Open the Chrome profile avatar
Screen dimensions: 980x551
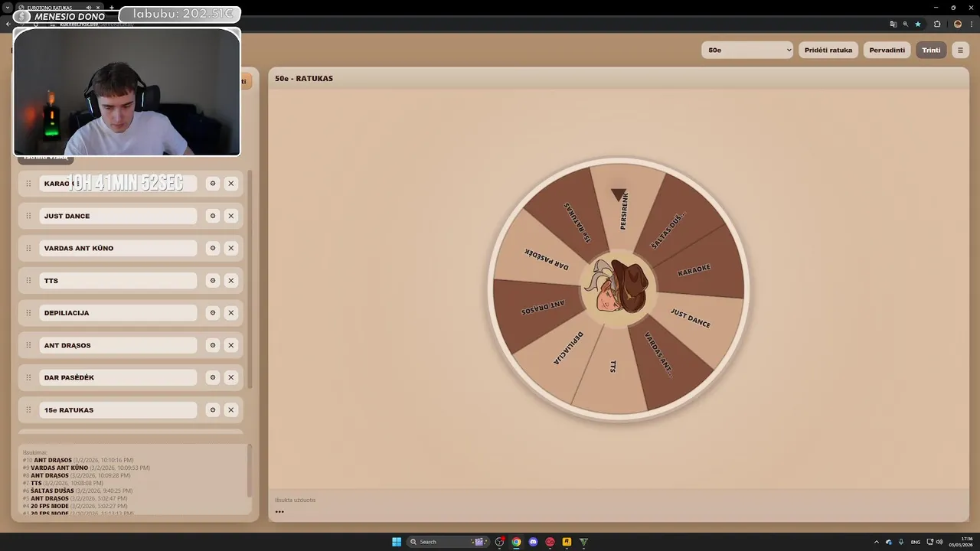[x=958, y=24]
